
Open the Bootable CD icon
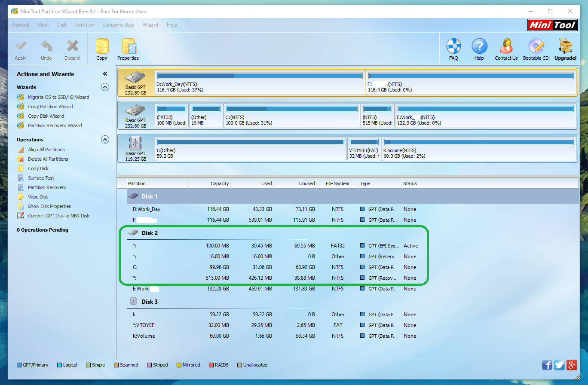[536, 46]
